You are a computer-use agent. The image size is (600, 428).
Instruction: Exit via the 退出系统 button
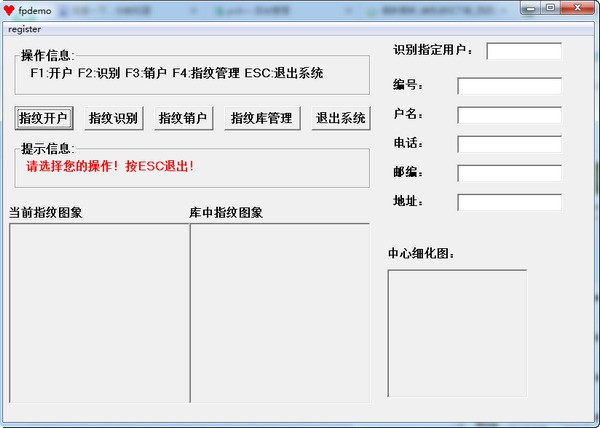[341, 118]
